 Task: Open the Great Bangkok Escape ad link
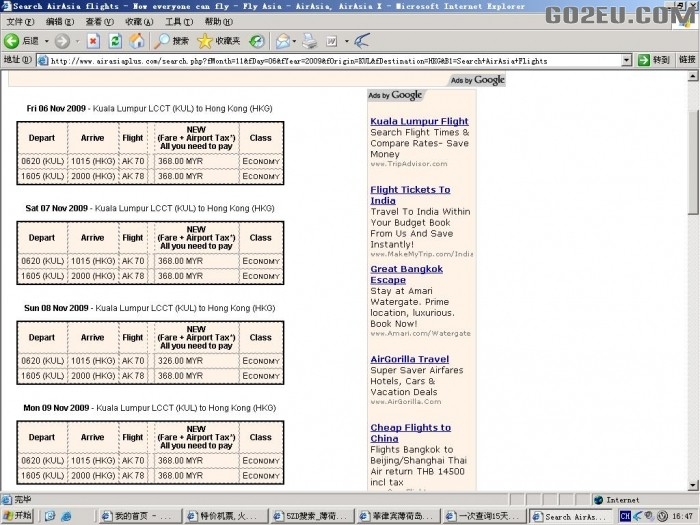pos(406,275)
